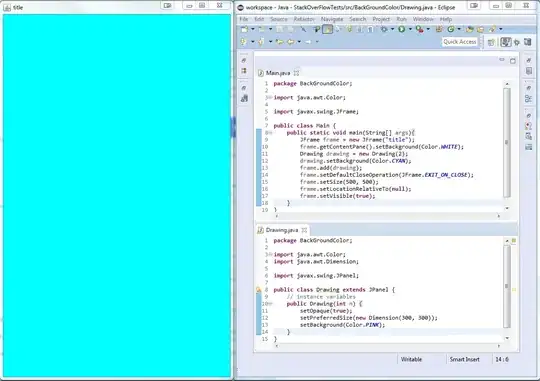Maximize the editor area with maximize button
Viewport: 540px width, 381px height.
513,61
